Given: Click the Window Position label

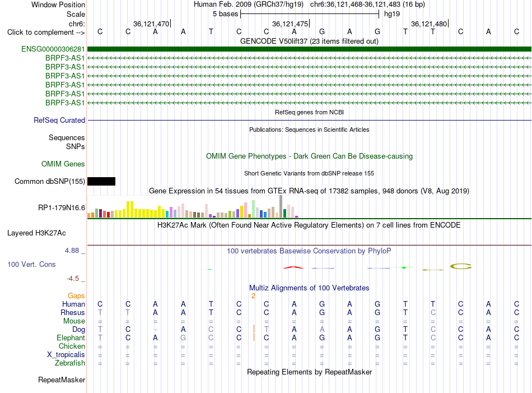Looking at the screenshot, I should [58, 4].
